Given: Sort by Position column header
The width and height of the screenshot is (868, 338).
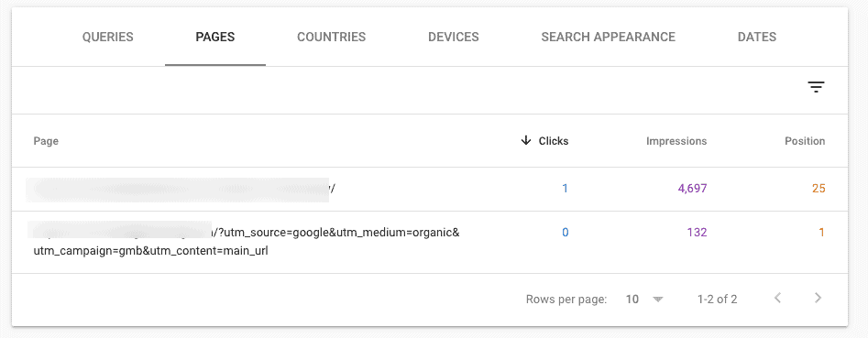Looking at the screenshot, I should pyautogui.click(x=805, y=141).
